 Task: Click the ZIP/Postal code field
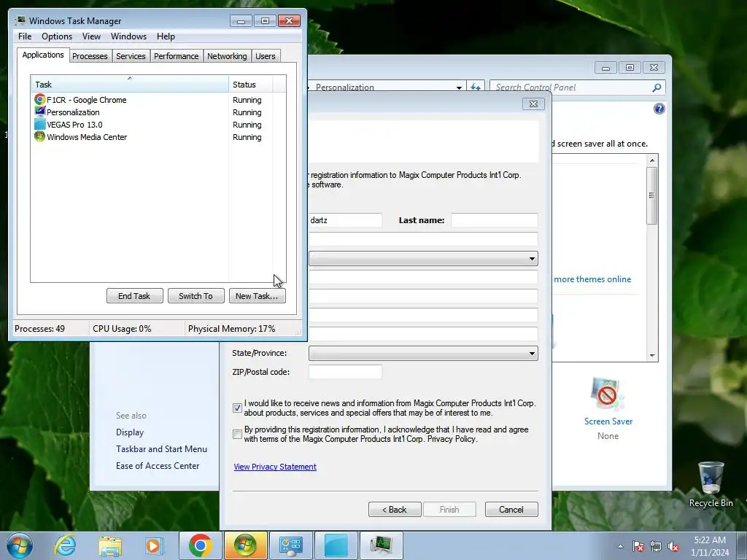pyautogui.click(x=345, y=372)
